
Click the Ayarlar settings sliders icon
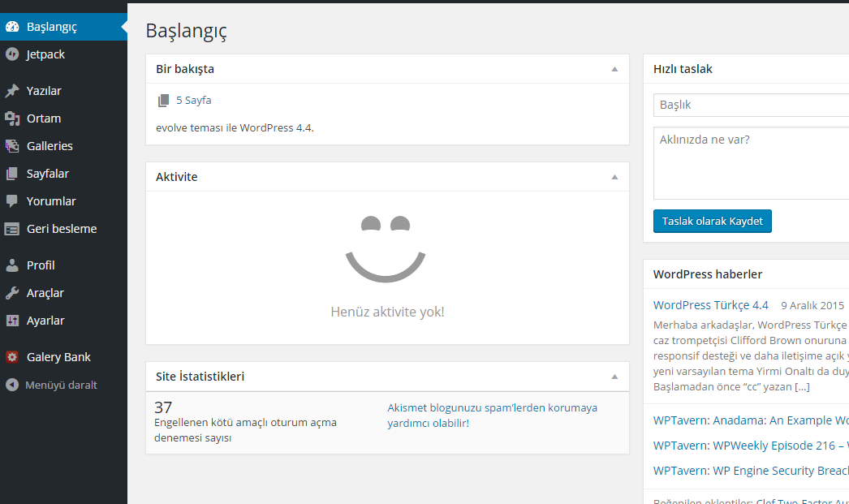12,321
